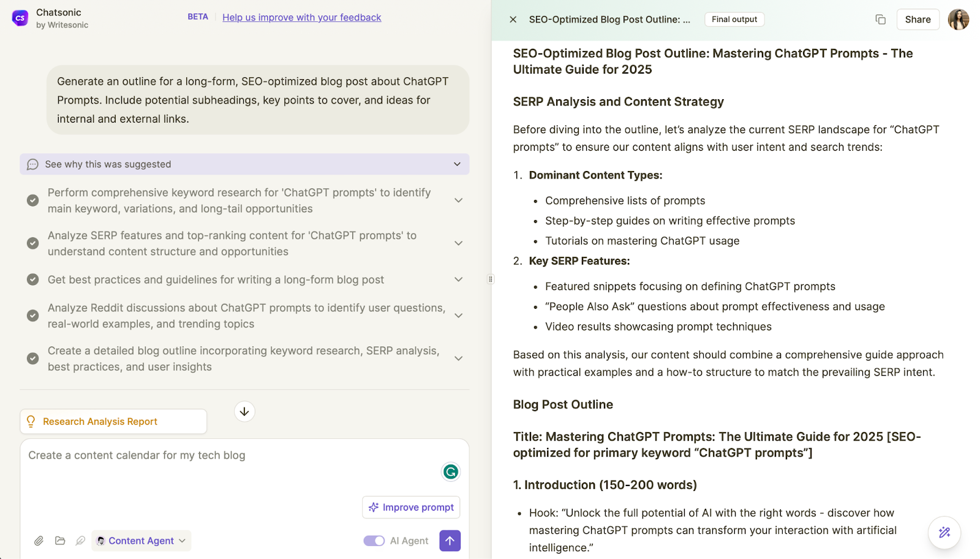Click the scroll-down arrow button
980x559 pixels.
[244, 411]
